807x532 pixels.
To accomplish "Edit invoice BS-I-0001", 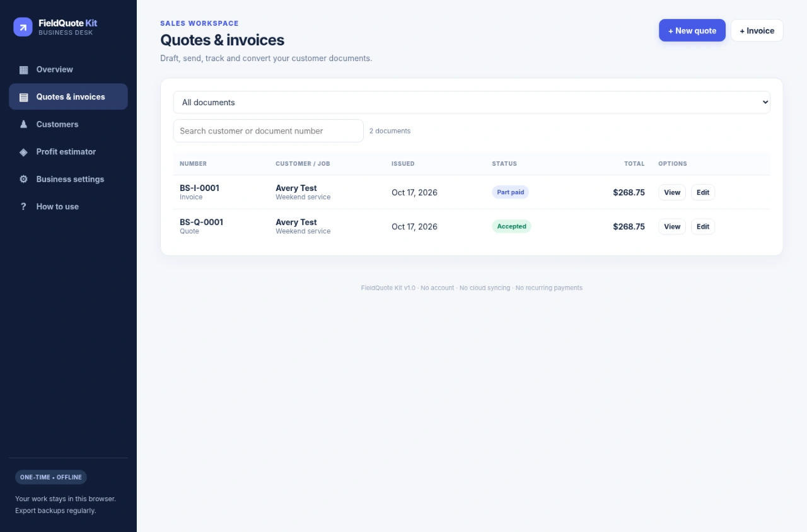I will [x=703, y=192].
